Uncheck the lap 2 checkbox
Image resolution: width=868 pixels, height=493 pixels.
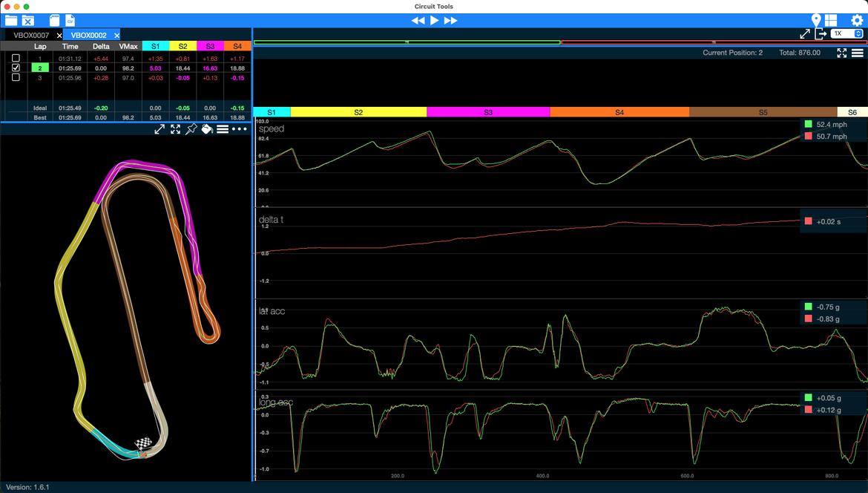click(16, 68)
